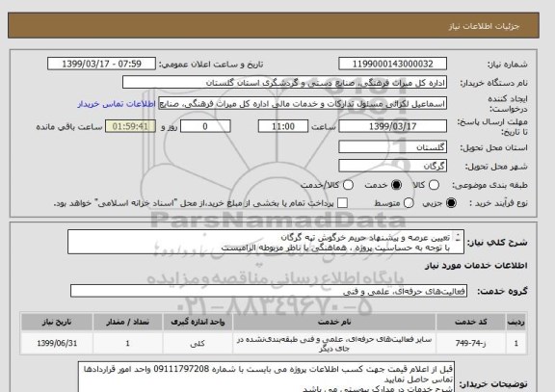Click the service name cell سایر فعالیت‌های حرفه‌ای
This screenshot has width=555, height=392.
tap(334, 343)
